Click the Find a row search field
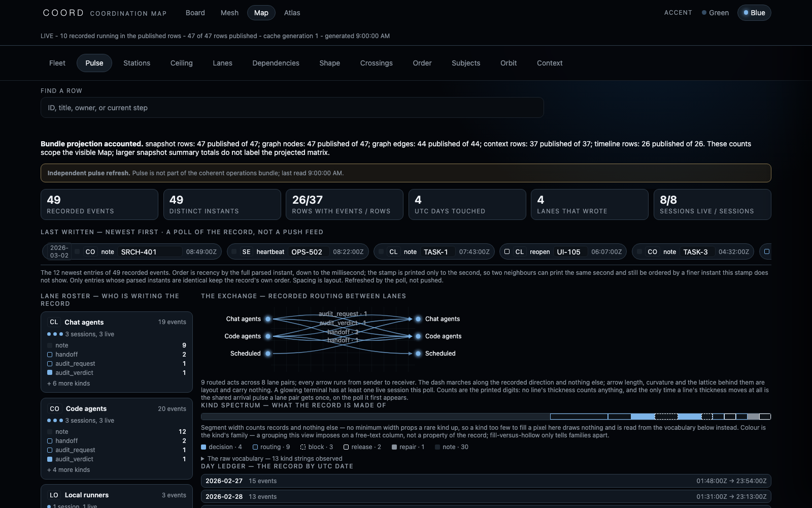 tap(292, 108)
